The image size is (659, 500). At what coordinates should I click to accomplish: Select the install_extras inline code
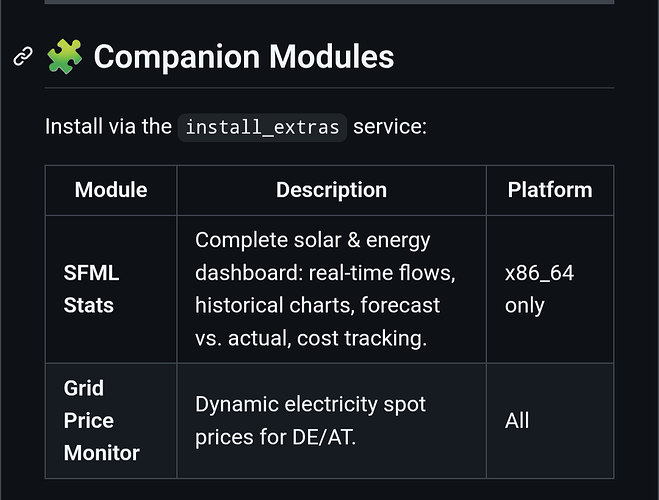coord(262,127)
